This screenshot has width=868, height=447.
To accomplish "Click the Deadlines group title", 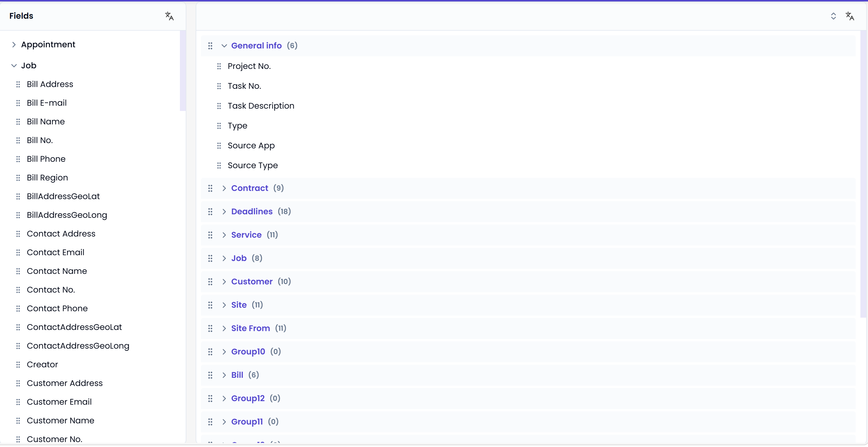I will (x=252, y=212).
